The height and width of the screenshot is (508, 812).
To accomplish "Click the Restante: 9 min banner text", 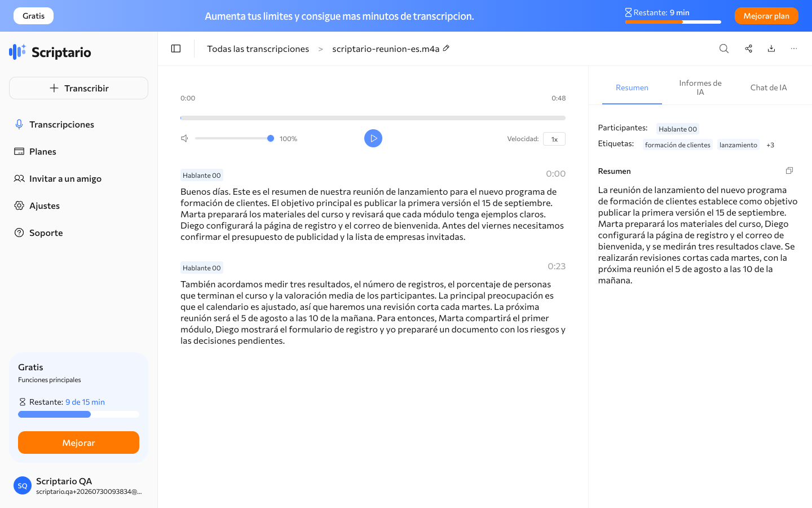I will (661, 12).
